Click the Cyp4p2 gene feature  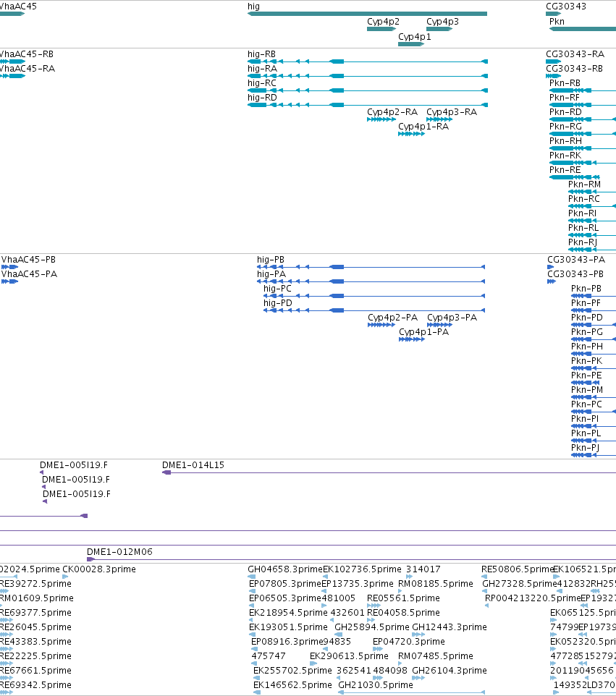381,29
